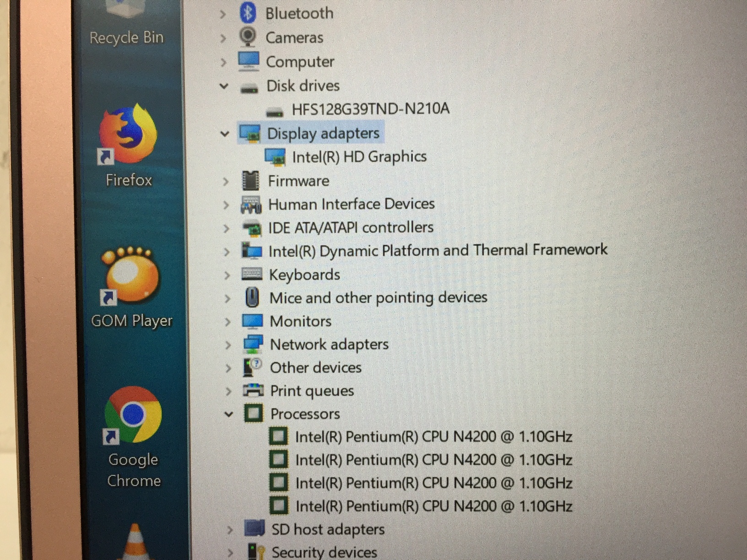747x560 pixels.
Task: Click the Bluetooth category icon
Action: [x=248, y=13]
